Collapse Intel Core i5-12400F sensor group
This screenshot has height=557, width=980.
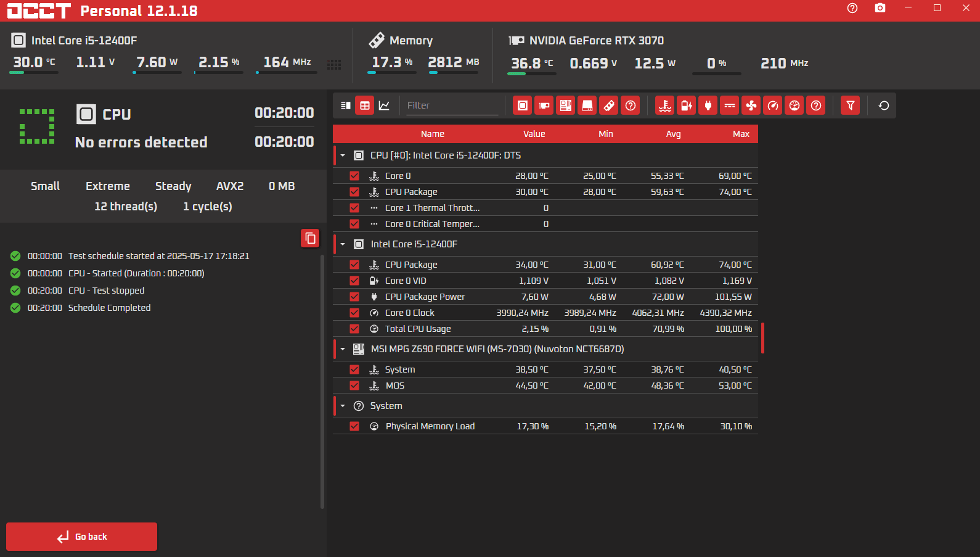(x=343, y=244)
